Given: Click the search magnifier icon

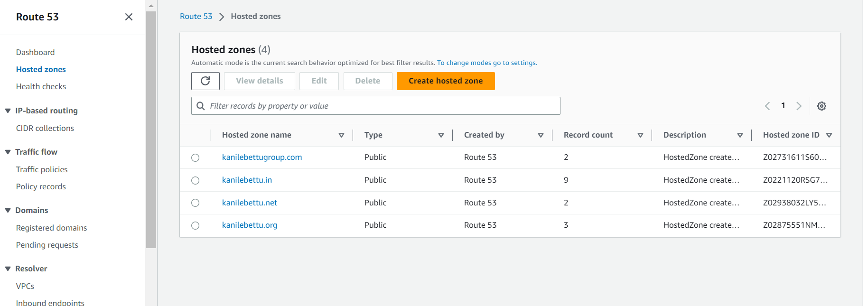Looking at the screenshot, I should (201, 106).
